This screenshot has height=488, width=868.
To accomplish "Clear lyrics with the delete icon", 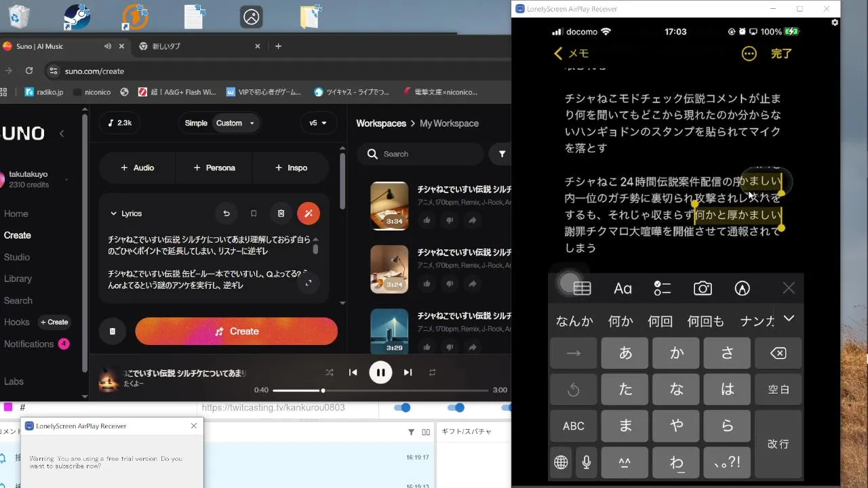I will (x=281, y=213).
